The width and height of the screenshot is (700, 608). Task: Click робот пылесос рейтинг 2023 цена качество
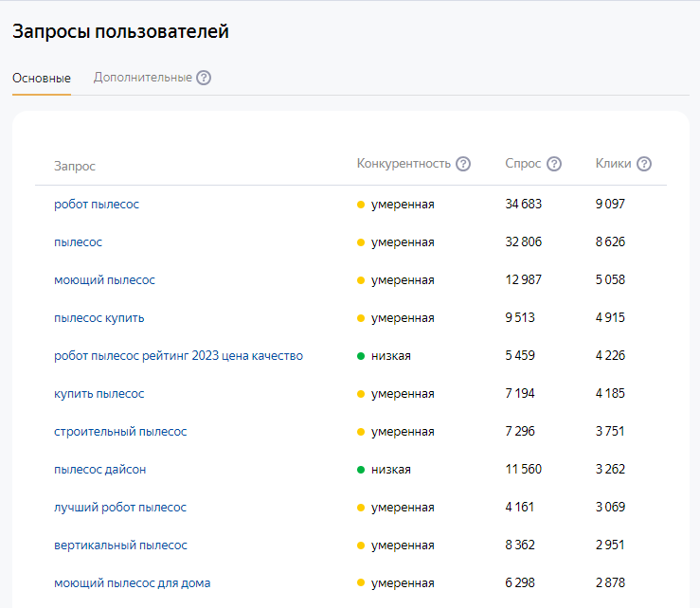[178, 356]
